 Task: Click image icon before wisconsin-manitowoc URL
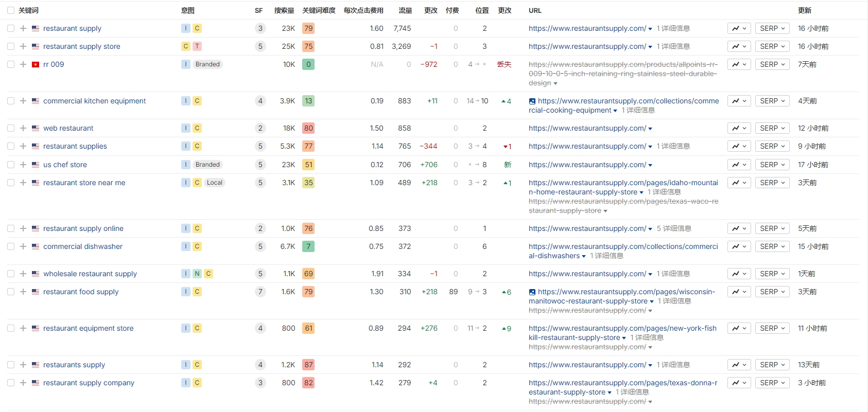click(532, 292)
